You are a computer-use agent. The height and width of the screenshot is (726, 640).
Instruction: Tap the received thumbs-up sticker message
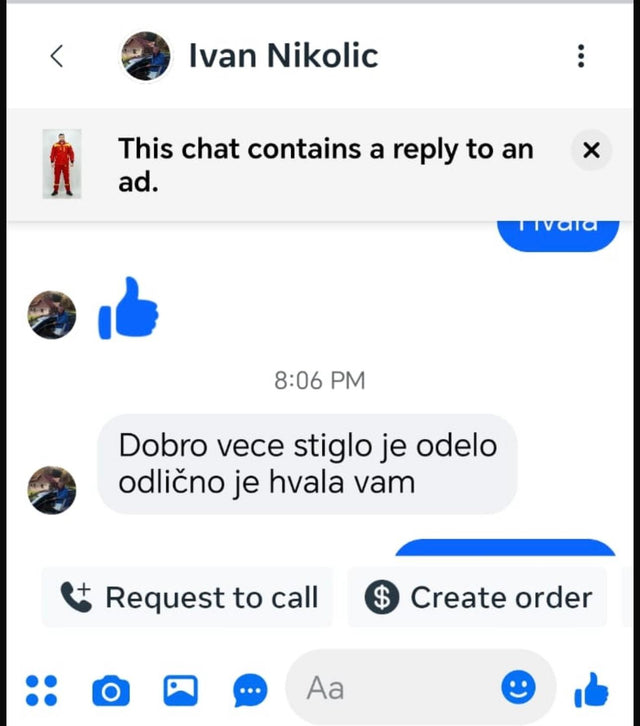(128, 308)
